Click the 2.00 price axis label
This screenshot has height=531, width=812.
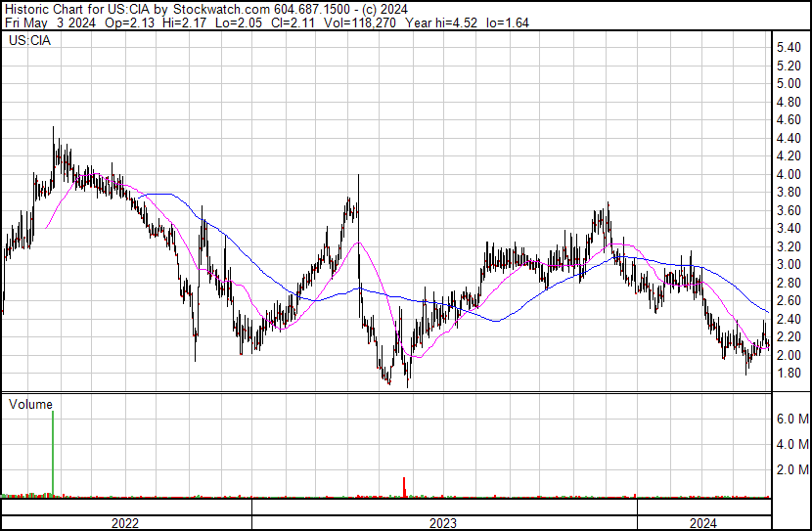click(x=789, y=355)
